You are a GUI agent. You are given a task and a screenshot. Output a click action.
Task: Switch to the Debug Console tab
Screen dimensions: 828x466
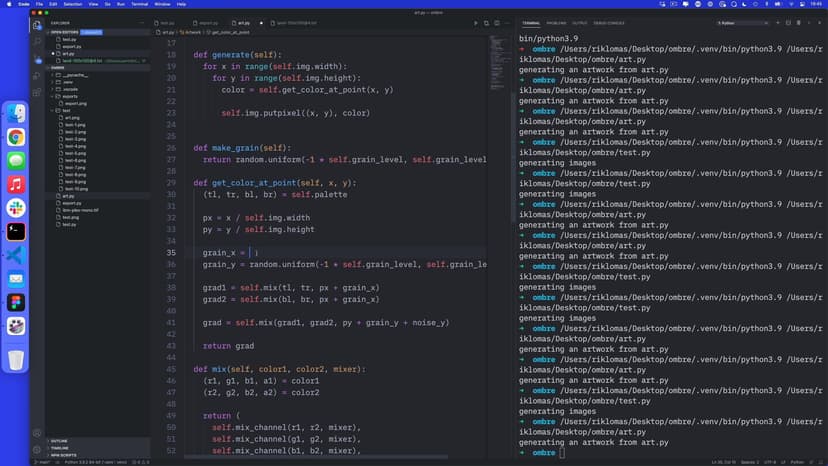[609, 22]
